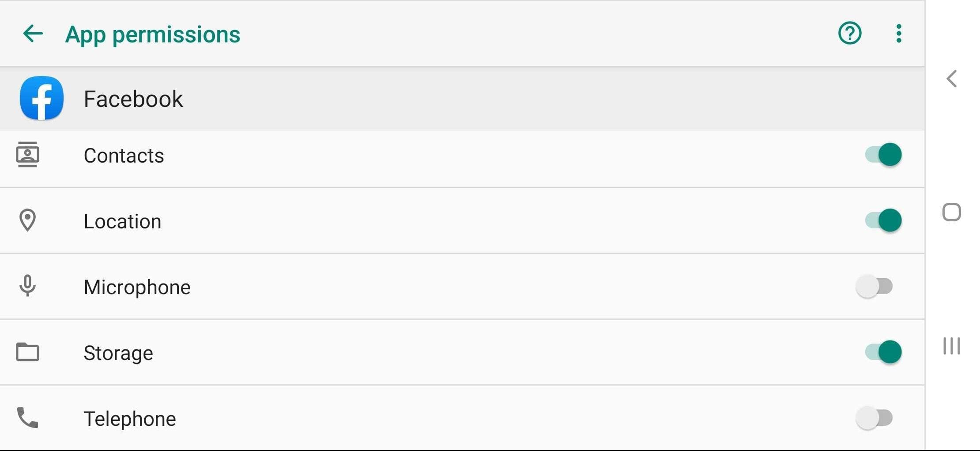Tap the system back navigation chevron

click(x=952, y=79)
